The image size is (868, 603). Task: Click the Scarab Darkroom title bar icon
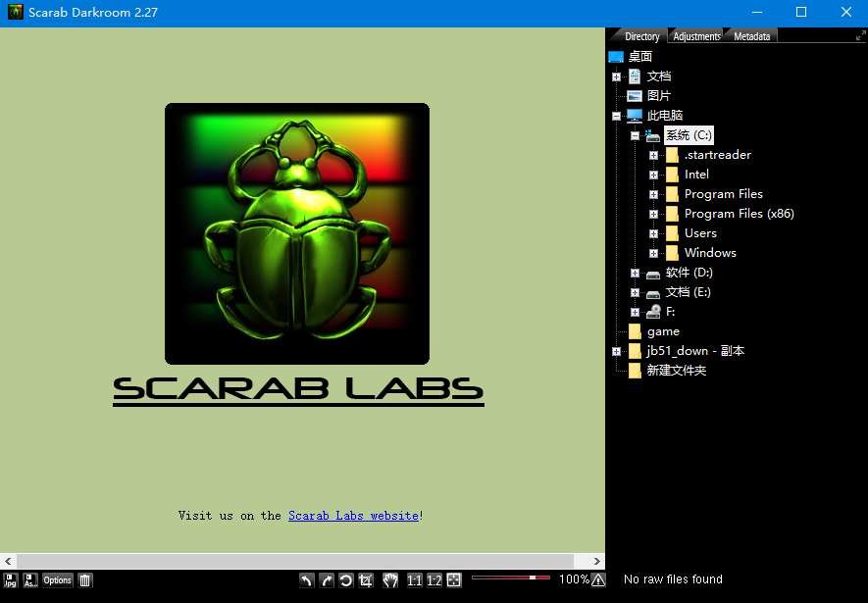point(16,12)
